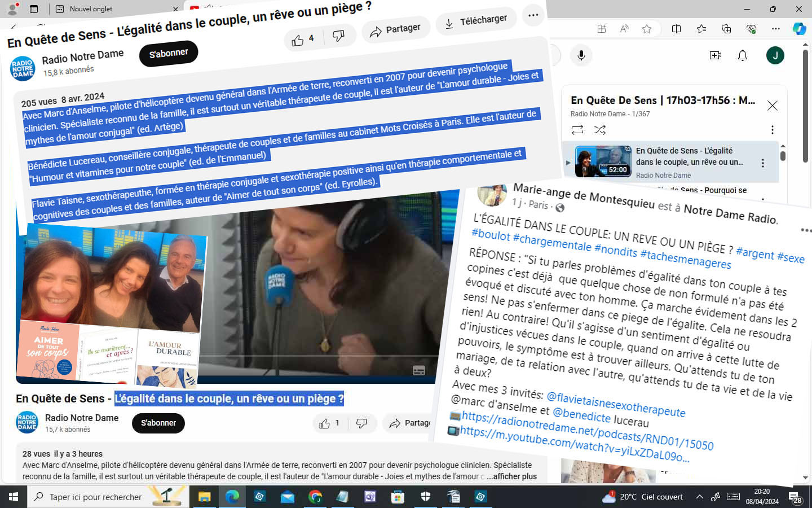Open playlist title En Quête De Sens 17h03-17h56
The height and width of the screenshot is (508, 812).
click(x=663, y=100)
